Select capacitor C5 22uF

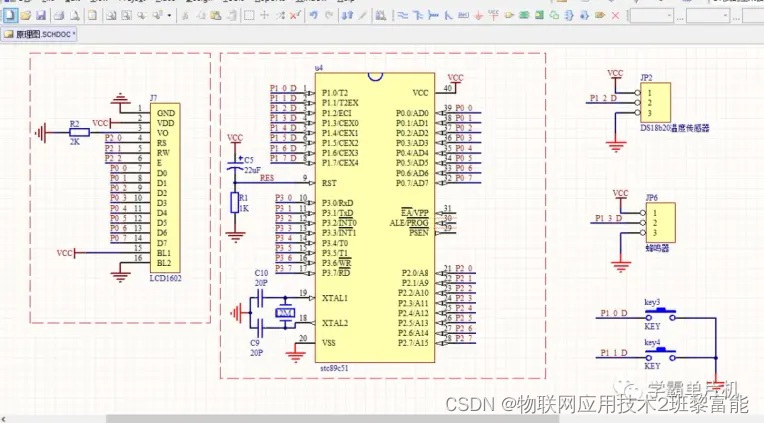235,164
